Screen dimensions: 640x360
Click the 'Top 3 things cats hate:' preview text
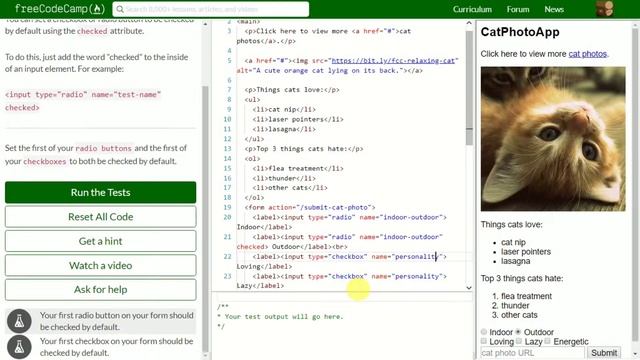pos(522,278)
